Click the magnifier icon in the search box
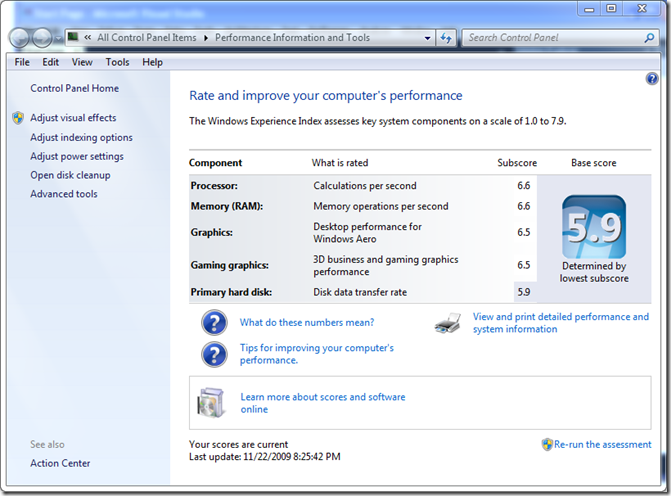The image size is (671, 496). (649, 38)
